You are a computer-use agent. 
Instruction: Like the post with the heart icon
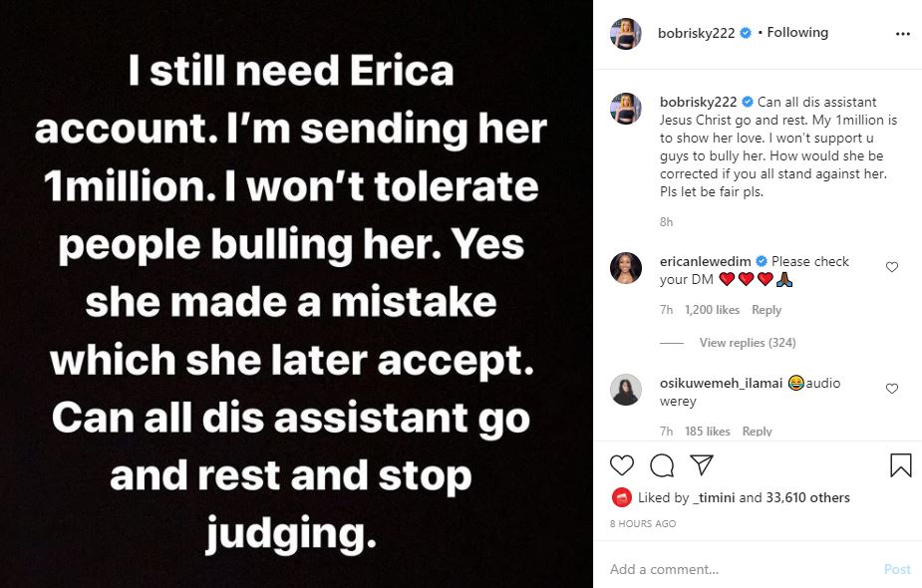tap(622, 465)
